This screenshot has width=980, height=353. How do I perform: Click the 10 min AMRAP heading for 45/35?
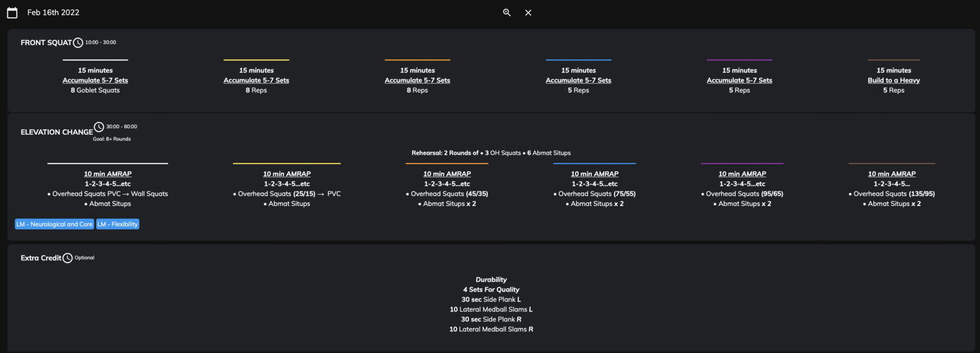[x=447, y=174]
